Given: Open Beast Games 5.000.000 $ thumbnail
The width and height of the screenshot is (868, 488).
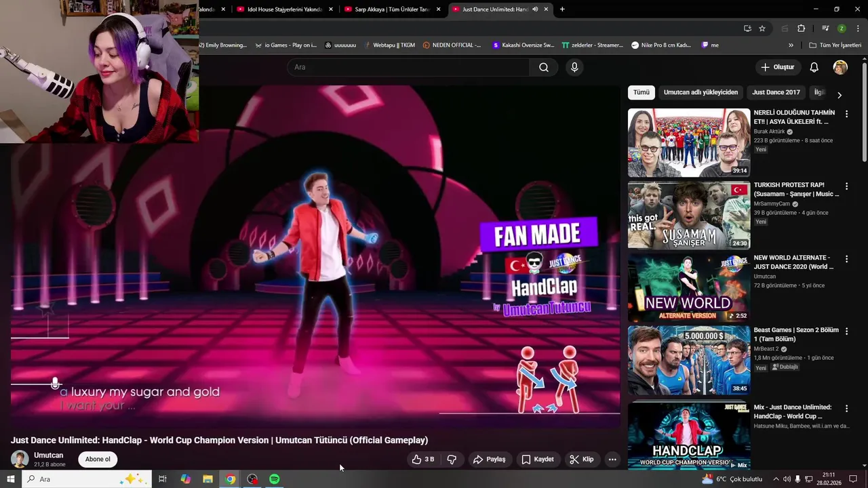Looking at the screenshot, I should pyautogui.click(x=689, y=361).
